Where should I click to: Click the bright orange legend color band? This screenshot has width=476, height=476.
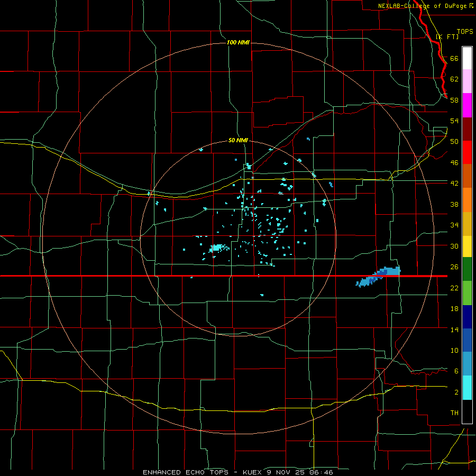point(467,199)
